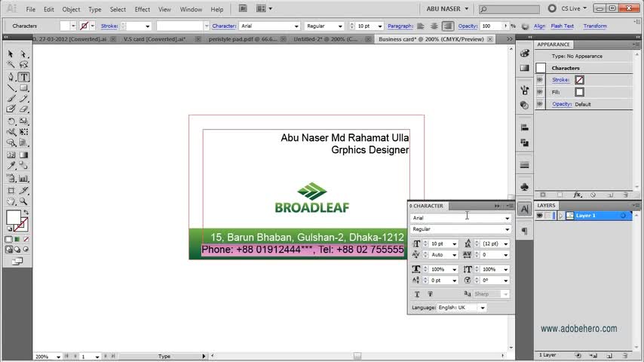
Task: Select the Artboard tool
Action: [11, 190]
